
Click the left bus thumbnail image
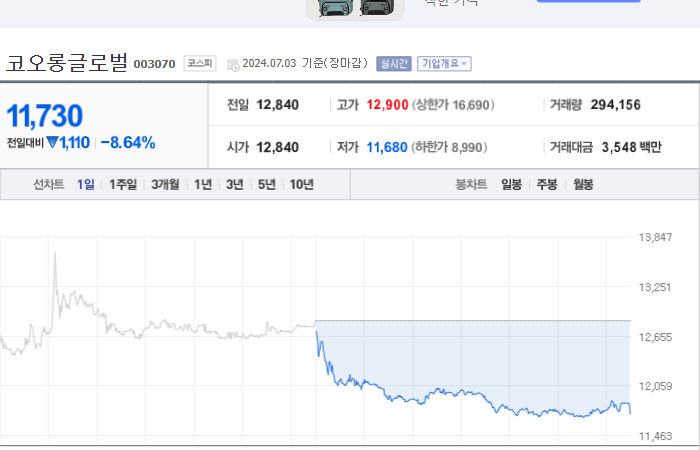tap(335, 8)
